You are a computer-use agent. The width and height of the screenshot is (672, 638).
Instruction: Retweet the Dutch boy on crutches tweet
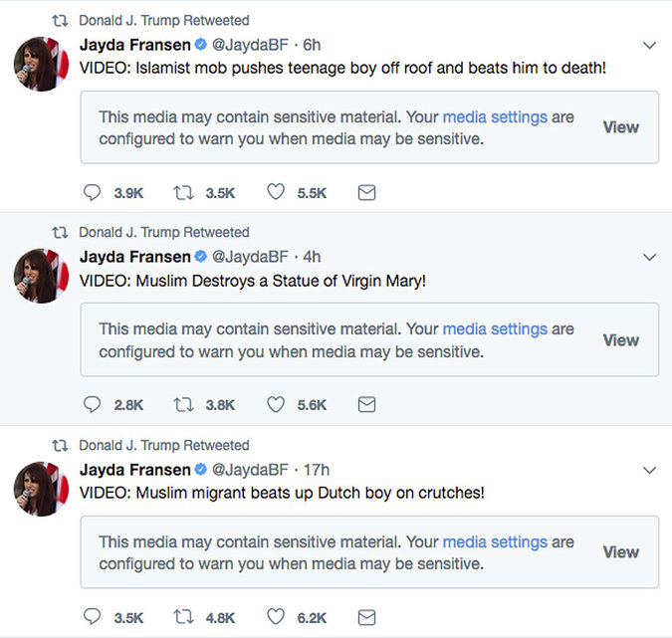pyautogui.click(x=183, y=617)
